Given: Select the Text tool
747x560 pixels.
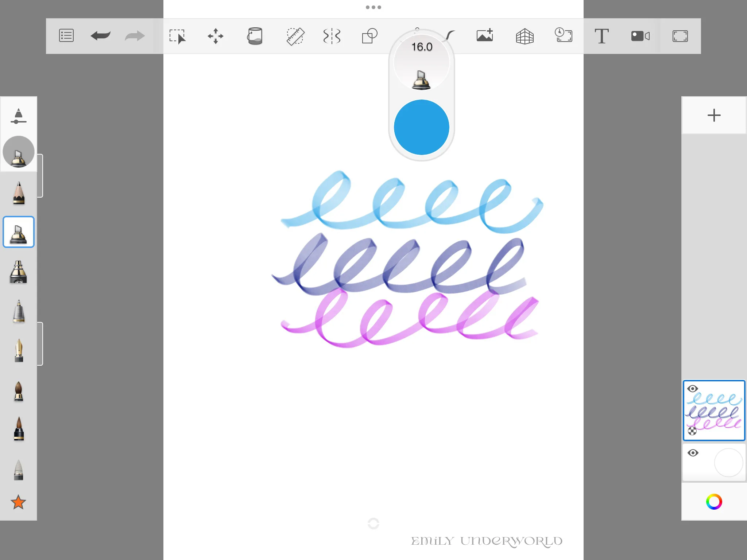Looking at the screenshot, I should 601,36.
